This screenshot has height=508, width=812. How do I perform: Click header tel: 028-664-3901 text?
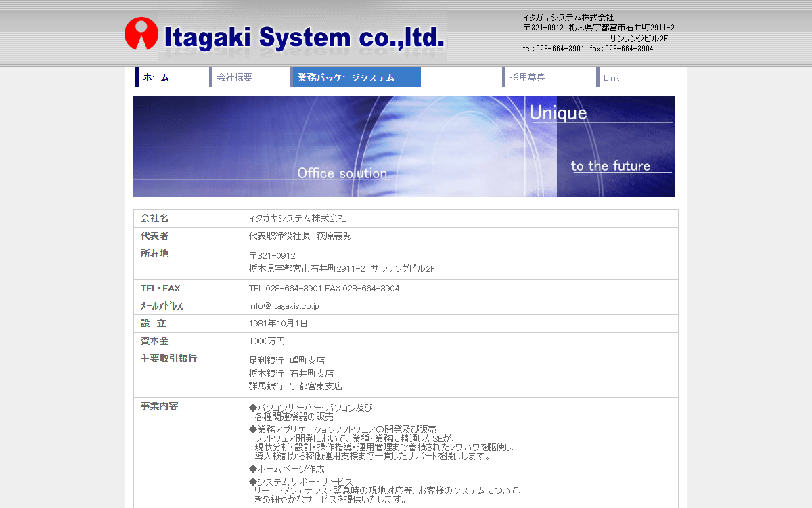click(554, 49)
